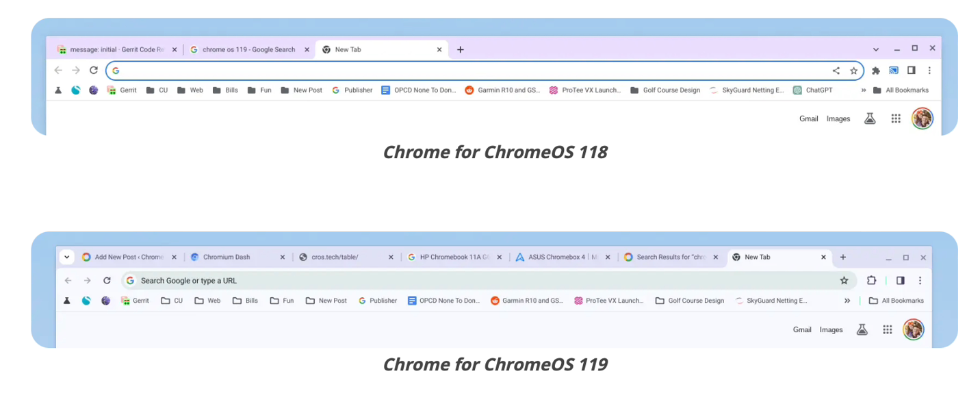The width and height of the screenshot is (980, 404).
Task: Open the Web bookmark folder in ChromeOS 119
Action: coord(207,301)
